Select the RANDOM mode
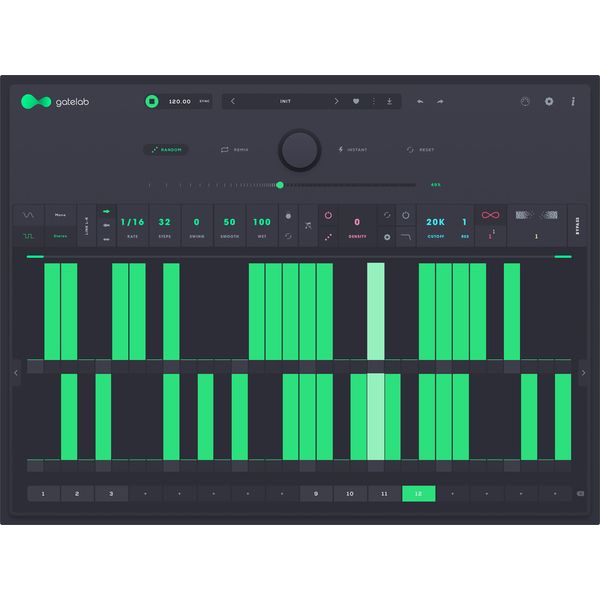The image size is (600, 600). point(166,150)
